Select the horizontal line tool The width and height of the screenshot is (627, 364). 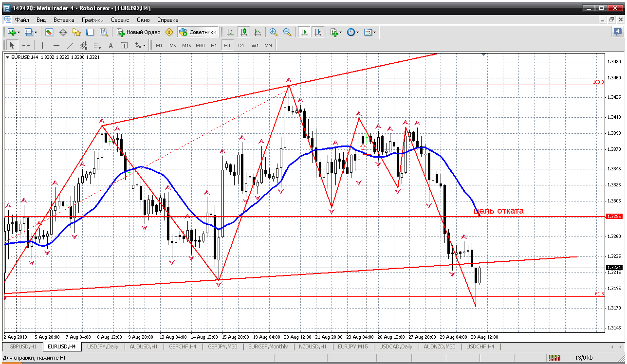[x=56, y=45]
